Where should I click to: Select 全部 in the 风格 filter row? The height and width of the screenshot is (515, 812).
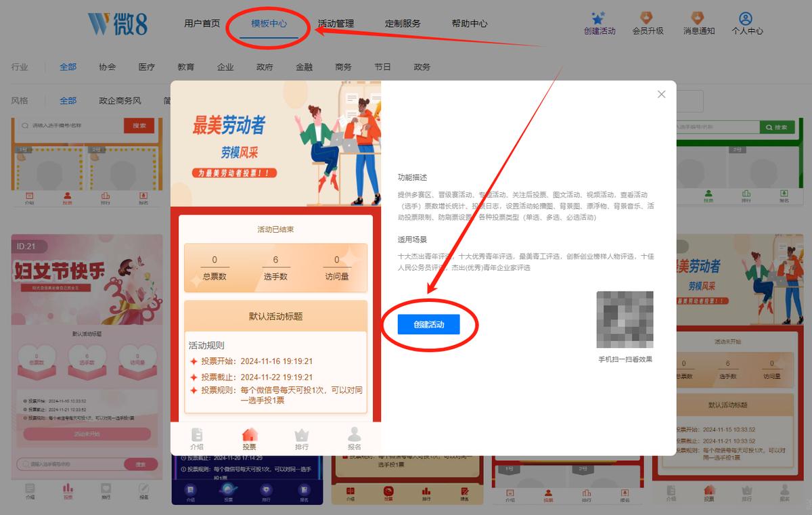[x=68, y=101]
